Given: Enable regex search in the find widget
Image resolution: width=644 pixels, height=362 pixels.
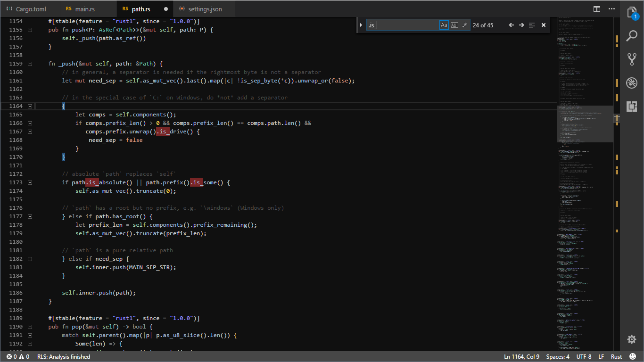Looking at the screenshot, I should [x=464, y=25].
